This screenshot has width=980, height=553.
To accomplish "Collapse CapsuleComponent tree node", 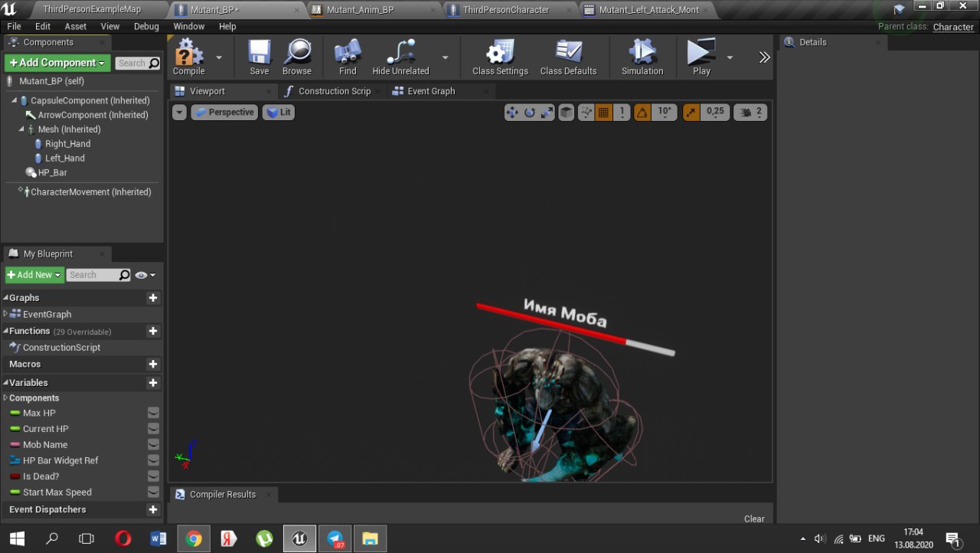I will click(15, 100).
